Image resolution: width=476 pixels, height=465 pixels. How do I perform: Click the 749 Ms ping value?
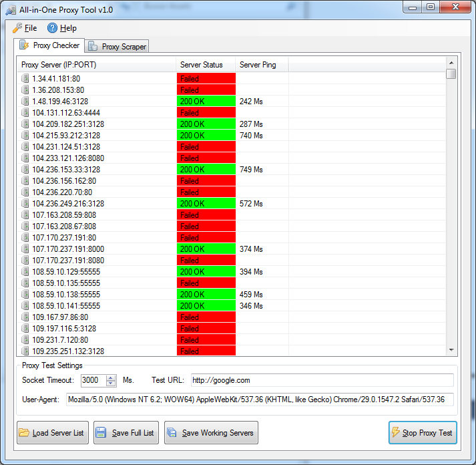tap(251, 170)
